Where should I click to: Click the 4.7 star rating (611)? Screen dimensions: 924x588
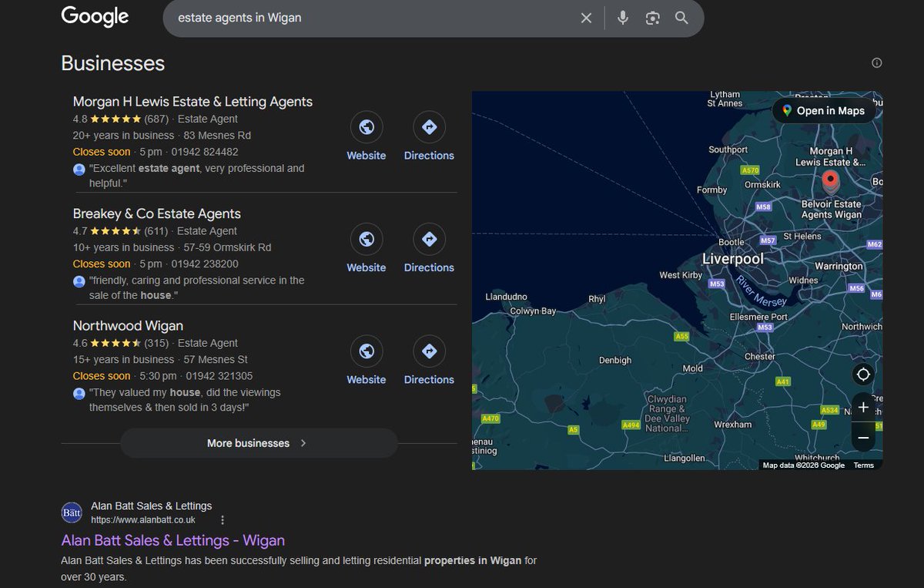[121, 231]
